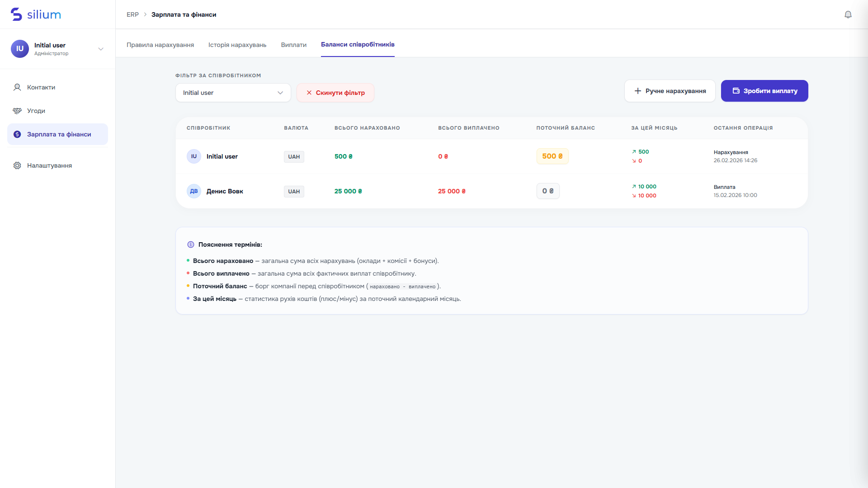Click Зробити виплату button
Viewport: 868px width, 488px height.
point(764,91)
